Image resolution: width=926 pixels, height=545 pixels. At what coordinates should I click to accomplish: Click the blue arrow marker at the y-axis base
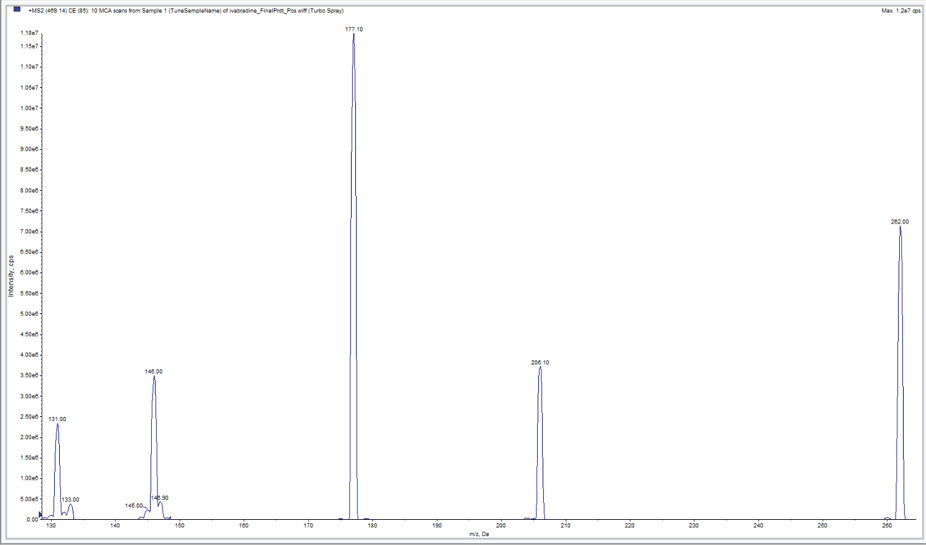click(41, 514)
